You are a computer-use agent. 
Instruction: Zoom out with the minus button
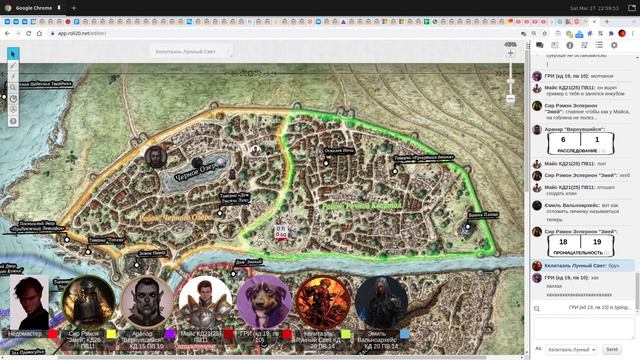point(510,98)
